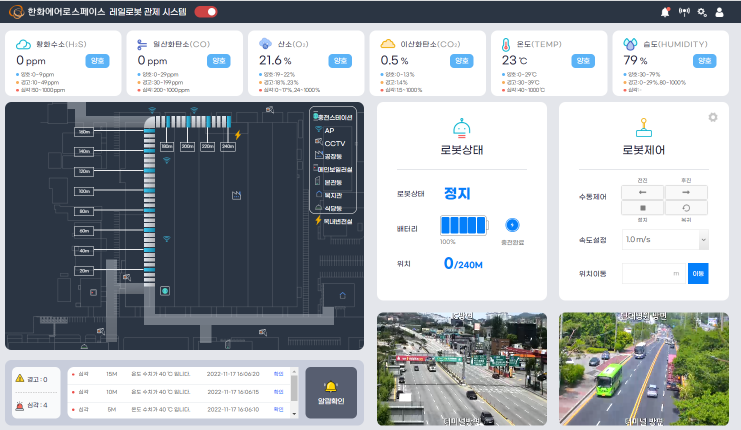
Task: Toggle the red system switch in header
Action: tap(206, 12)
